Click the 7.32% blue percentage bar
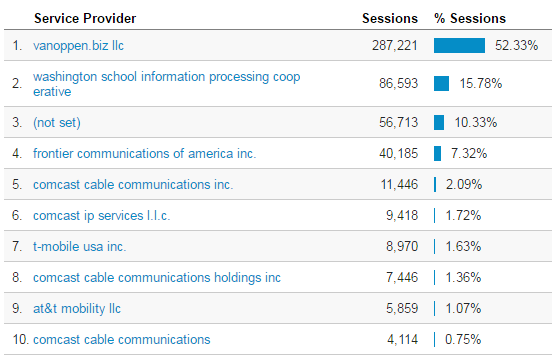Image resolution: width=552 pixels, height=360 pixels. pyautogui.click(x=438, y=153)
